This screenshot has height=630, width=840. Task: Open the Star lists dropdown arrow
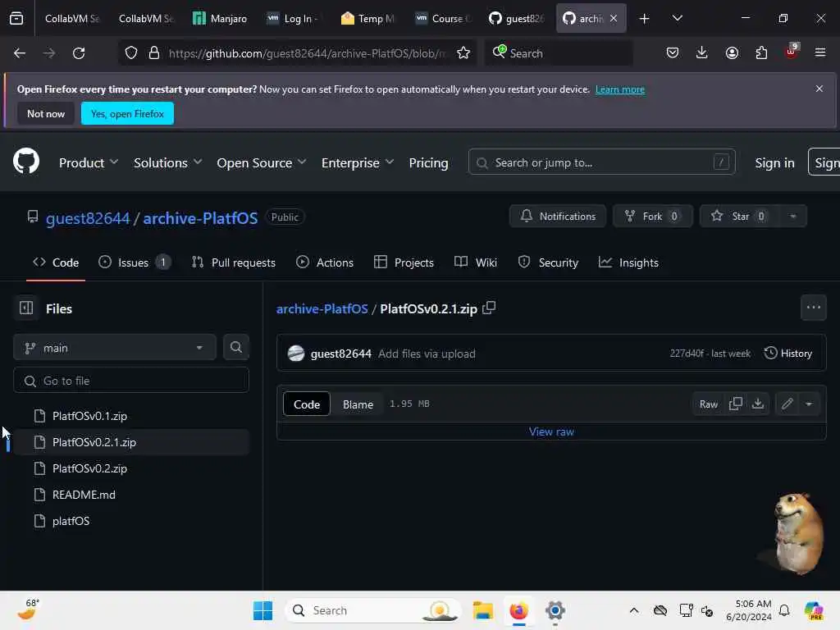(792, 217)
